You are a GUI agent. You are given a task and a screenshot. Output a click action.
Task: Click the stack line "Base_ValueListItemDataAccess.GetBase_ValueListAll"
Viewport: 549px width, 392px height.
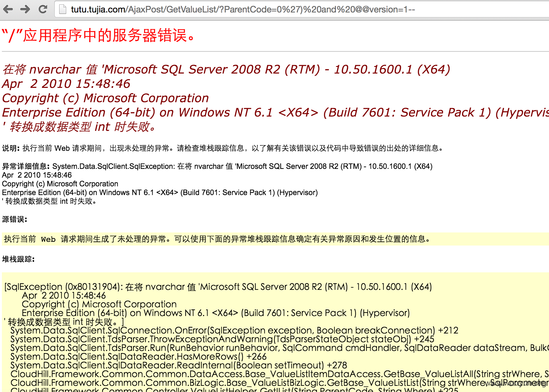279,374
